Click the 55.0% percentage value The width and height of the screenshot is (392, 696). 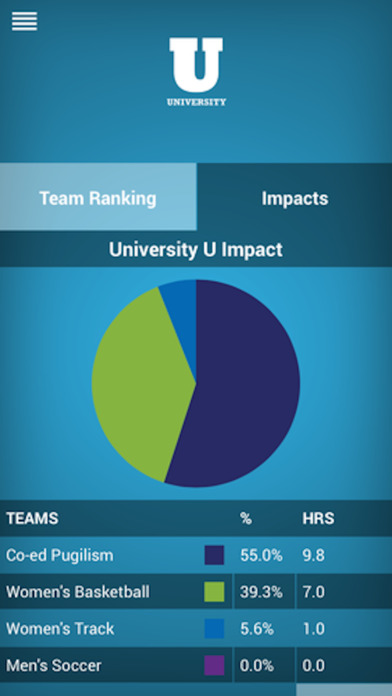pyautogui.click(x=261, y=555)
